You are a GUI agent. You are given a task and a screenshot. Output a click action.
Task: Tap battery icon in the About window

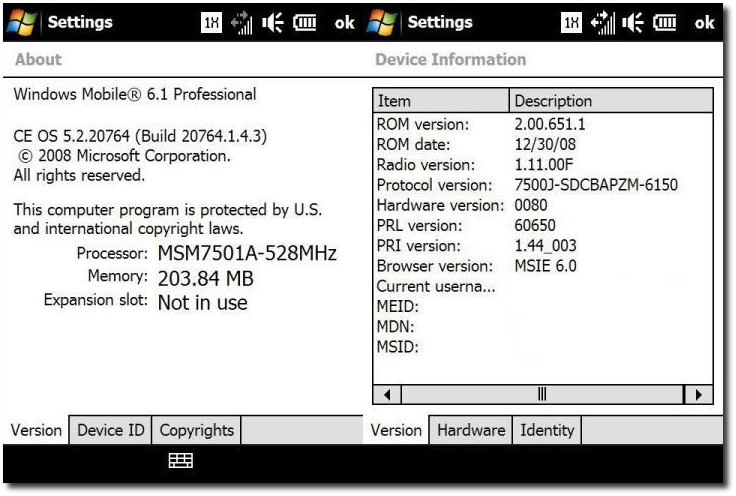[x=305, y=23]
